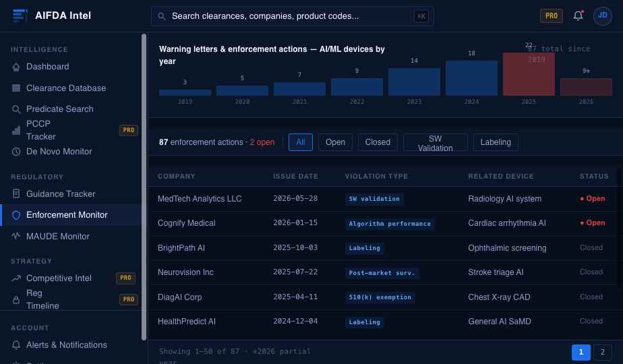This screenshot has width=623, height=364.
Task: Sort by Company column header
Action: pos(177,177)
